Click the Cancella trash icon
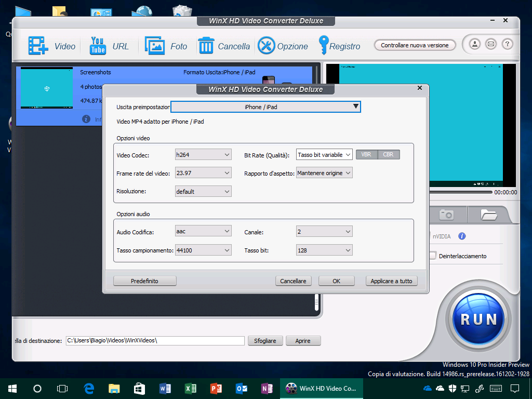The width and height of the screenshot is (532, 399). [206, 46]
